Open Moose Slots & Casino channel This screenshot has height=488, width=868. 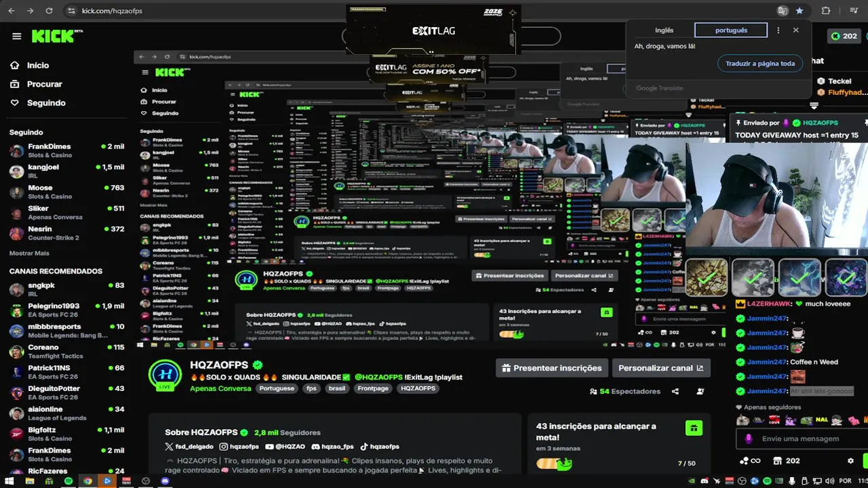click(66, 192)
